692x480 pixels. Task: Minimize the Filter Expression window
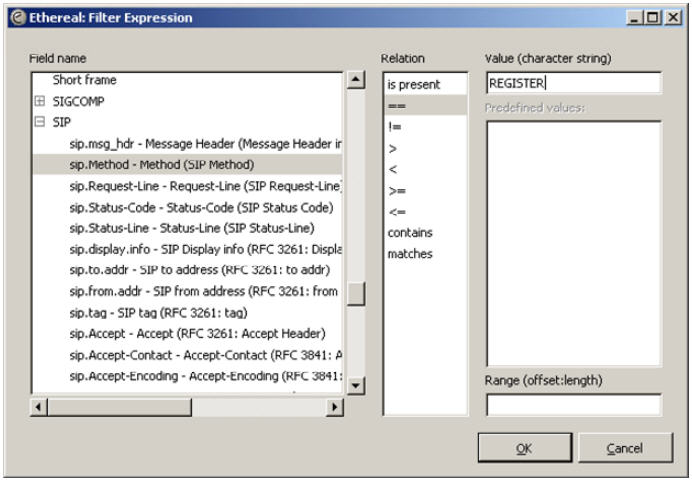point(634,18)
